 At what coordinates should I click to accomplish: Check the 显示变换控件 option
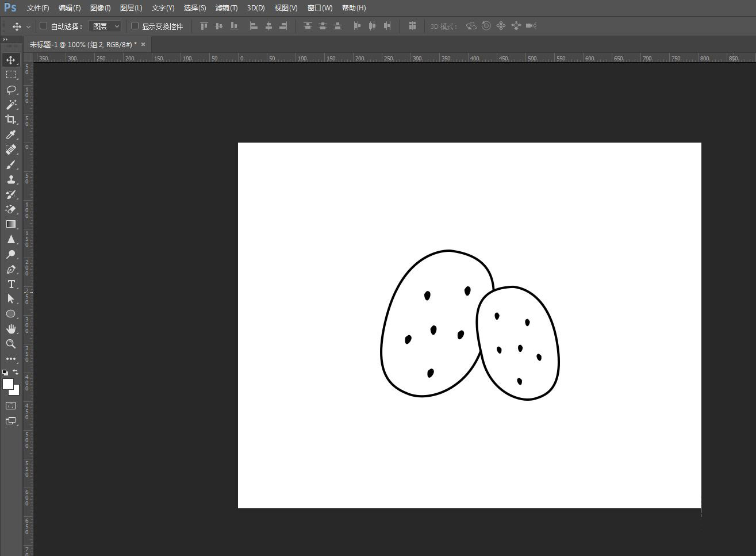tap(135, 26)
